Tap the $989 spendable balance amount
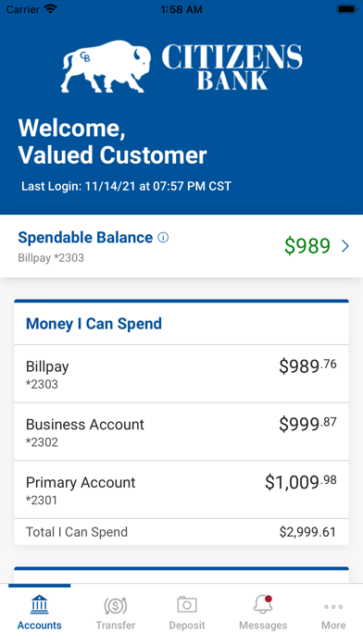The image size is (363, 644). (x=307, y=245)
